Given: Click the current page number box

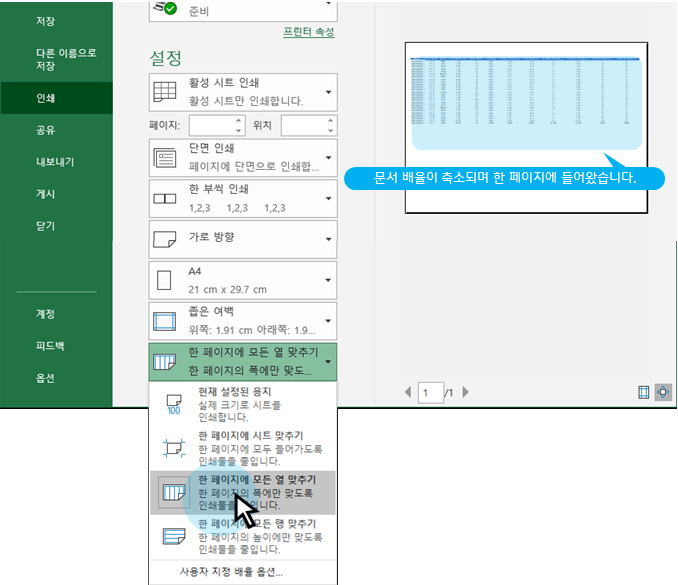Looking at the screenshot, I should tap(431, 393).
